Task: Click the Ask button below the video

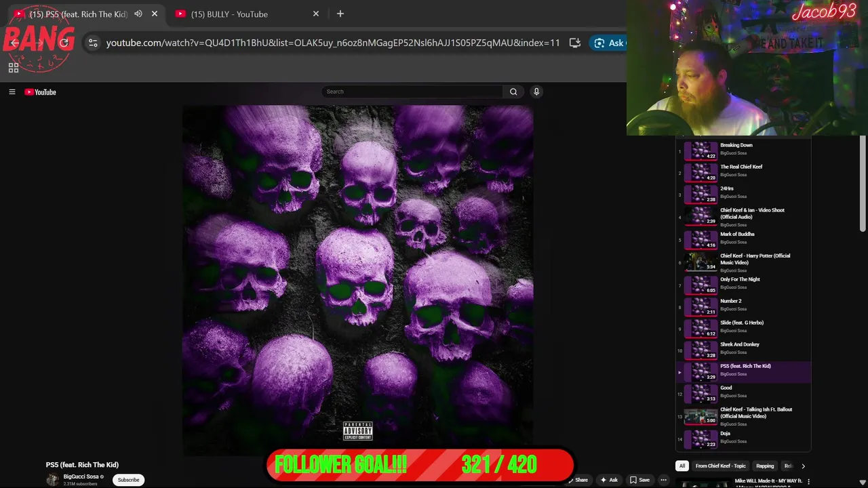Action: (609, 480)
